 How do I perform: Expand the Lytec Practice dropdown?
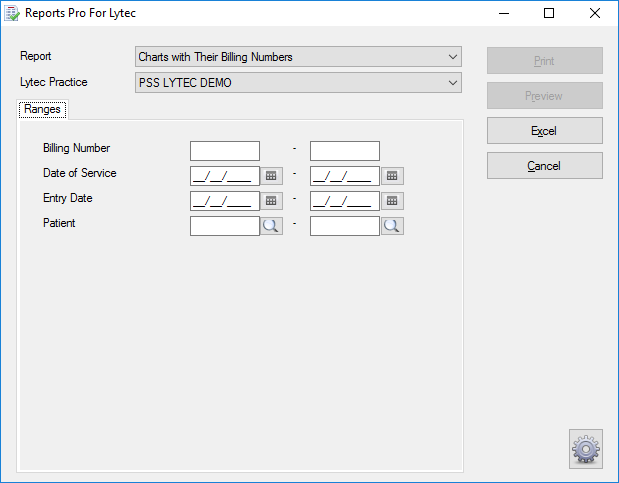pyautogui.click(x=453, y=82)
